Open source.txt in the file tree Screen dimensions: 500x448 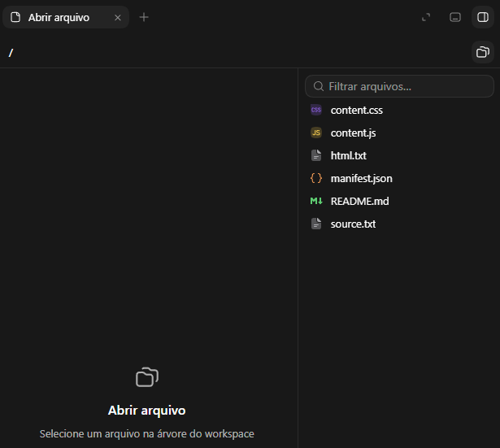coord(399,224)
